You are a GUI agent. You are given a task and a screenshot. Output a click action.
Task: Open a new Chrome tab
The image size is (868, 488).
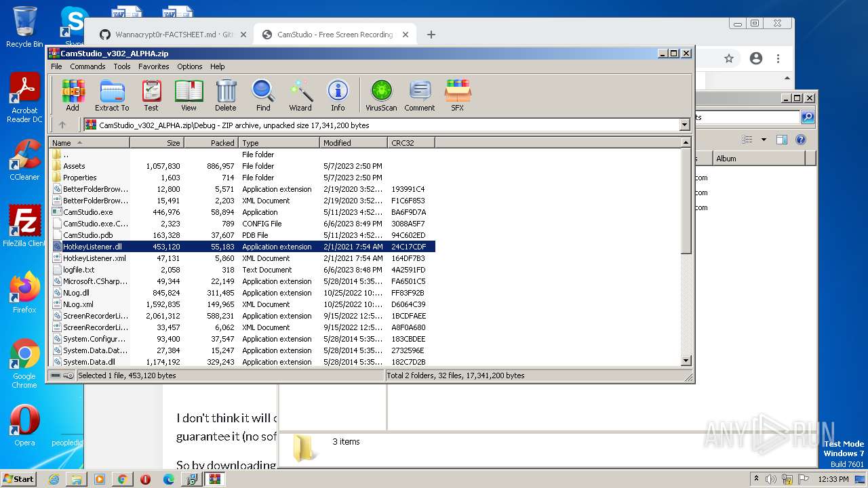pyautogui.click(x=431, y=35)
